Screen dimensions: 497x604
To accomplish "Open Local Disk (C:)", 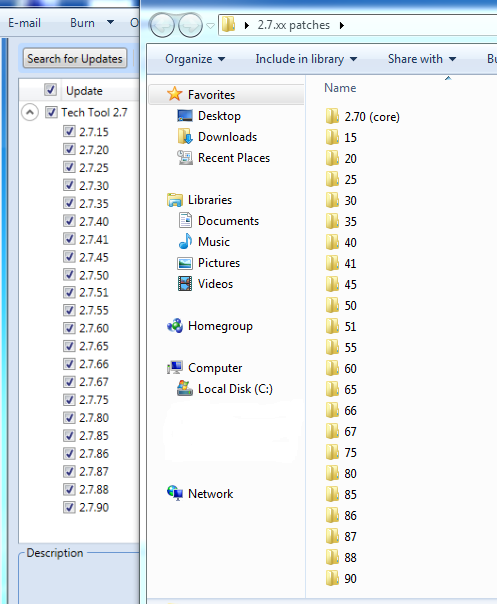I will 235,389.
